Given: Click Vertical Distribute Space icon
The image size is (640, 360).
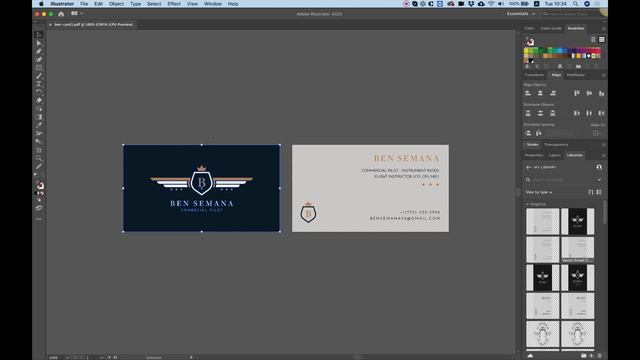Looking at the screenshot, I should [528, 133].
